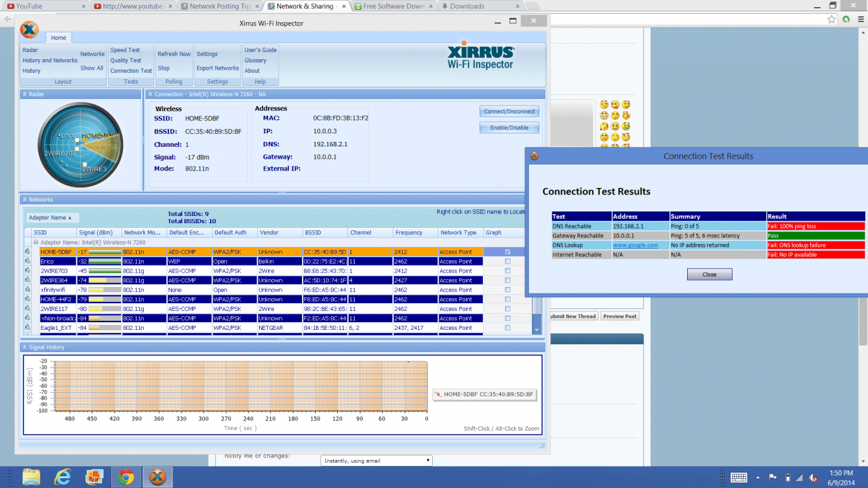Screen dimensions: 868x488
Task: Open the on-screen keyboard tray icon
Action: click(739, 478)
